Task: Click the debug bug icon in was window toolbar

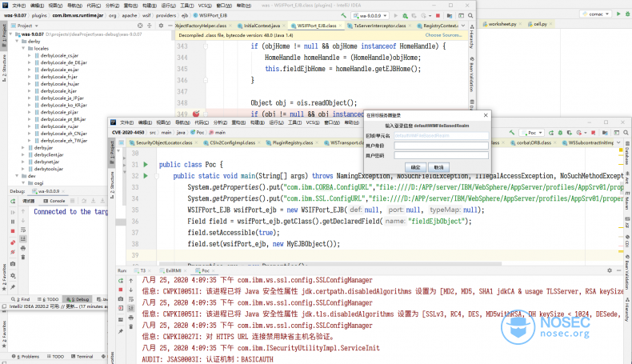Action: point(405,16)
